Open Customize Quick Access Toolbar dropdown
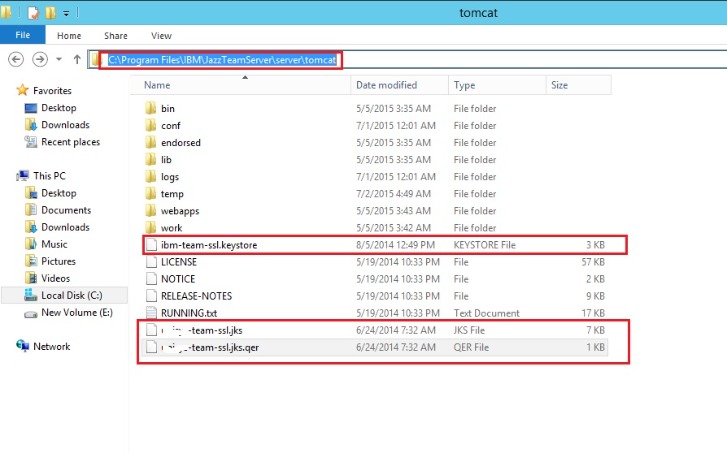The height and width of the screenshot is (453, 727). [66, 13]
